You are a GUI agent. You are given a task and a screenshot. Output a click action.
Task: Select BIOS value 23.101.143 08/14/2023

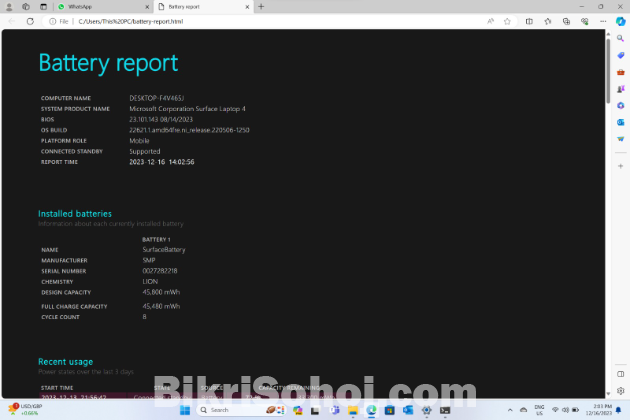[x=161, y=119]
